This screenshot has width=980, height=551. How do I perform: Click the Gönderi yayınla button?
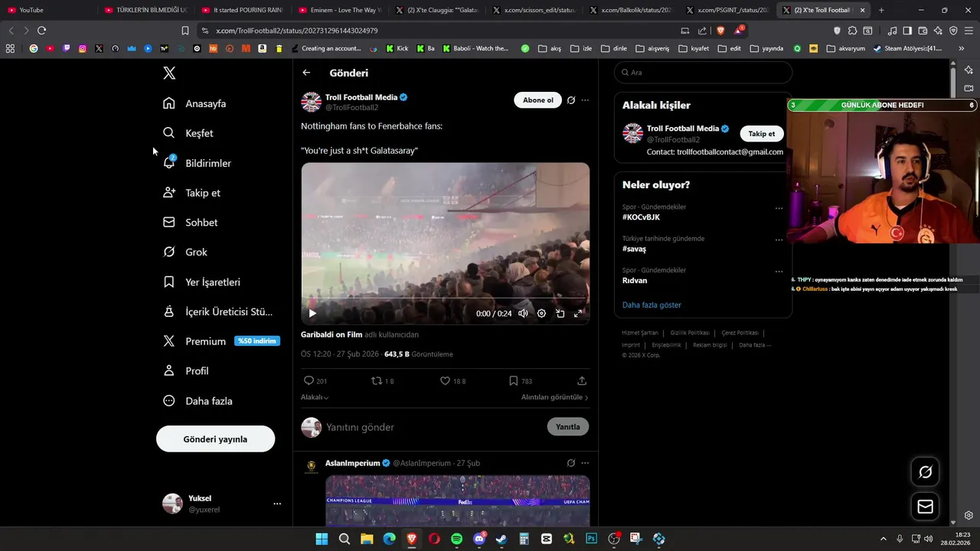tap(215, 439)
